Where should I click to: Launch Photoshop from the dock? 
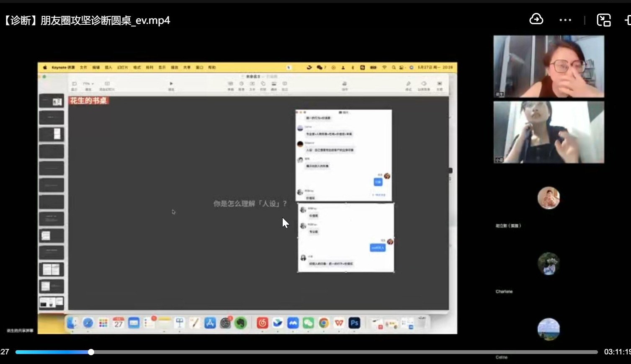[x=354, y=323]
